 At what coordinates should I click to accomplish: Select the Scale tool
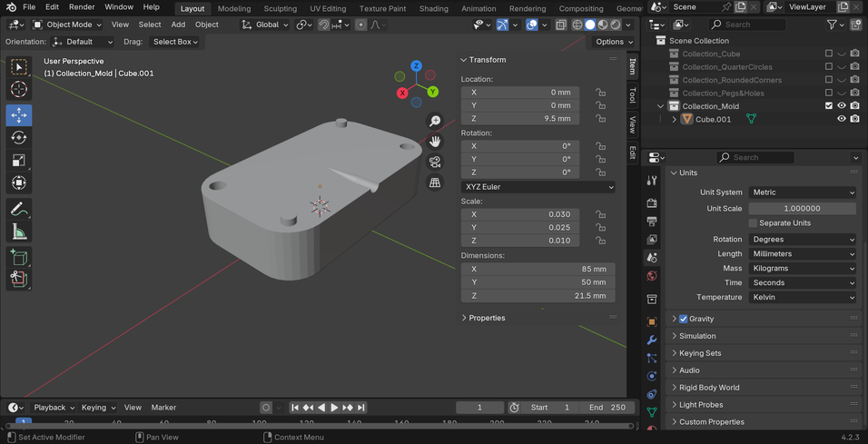tap(18, 161)
